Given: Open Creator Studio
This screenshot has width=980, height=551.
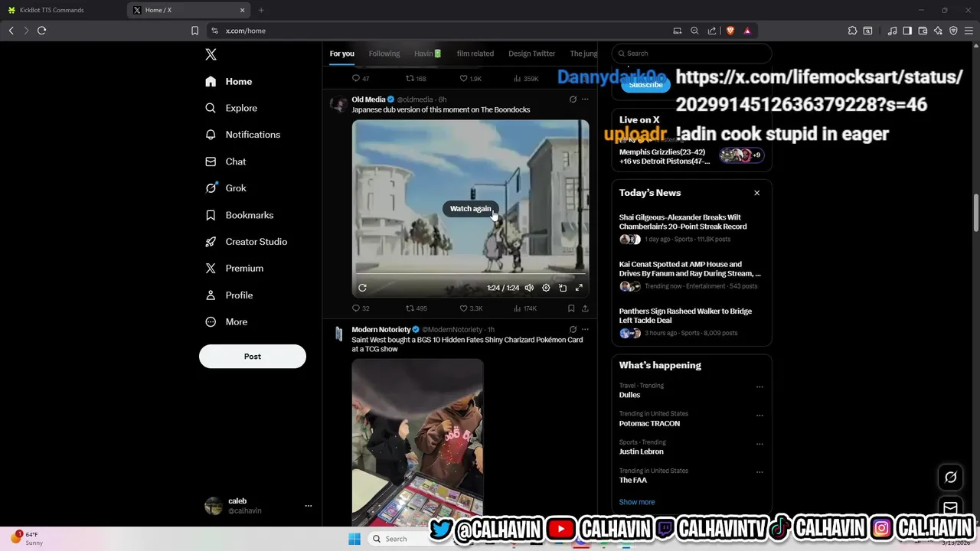Looking at the screenshot, I should [x=247, y=242].
